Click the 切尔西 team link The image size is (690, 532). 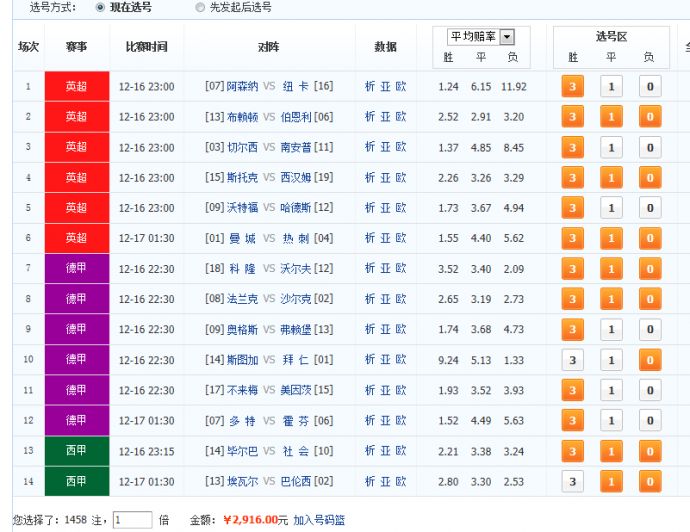pos(242,147)
